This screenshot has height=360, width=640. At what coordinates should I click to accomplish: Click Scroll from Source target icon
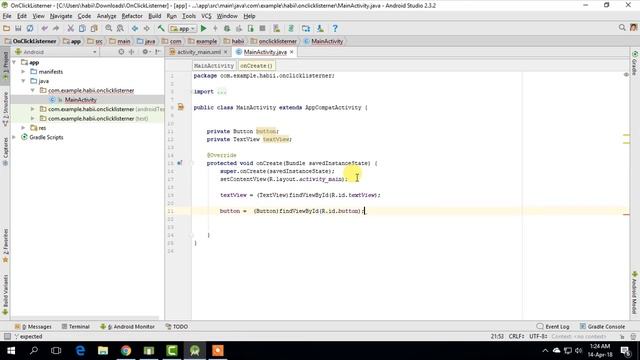[x=121, y=52]
